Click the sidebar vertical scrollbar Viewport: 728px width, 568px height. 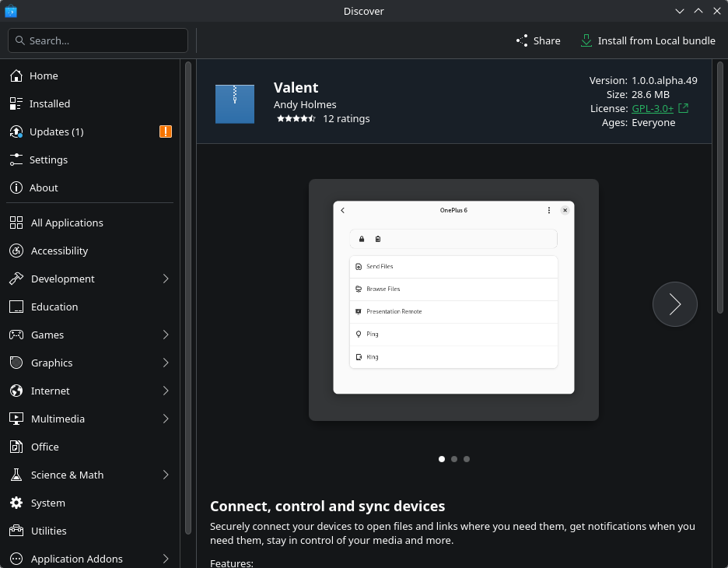click(188, 296)
